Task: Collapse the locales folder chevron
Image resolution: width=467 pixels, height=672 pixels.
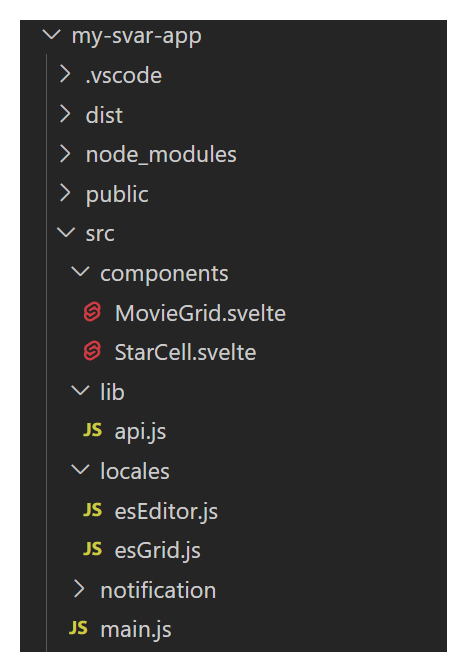Action: point(80,470)
